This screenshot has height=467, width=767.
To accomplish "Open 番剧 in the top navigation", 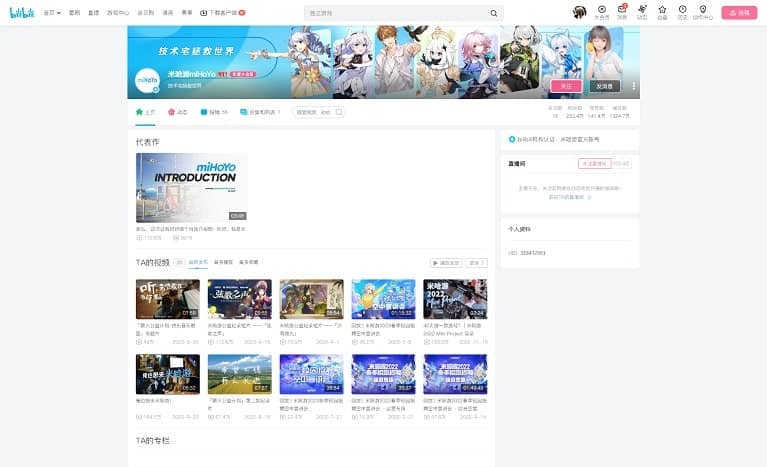I will (74, 13).
